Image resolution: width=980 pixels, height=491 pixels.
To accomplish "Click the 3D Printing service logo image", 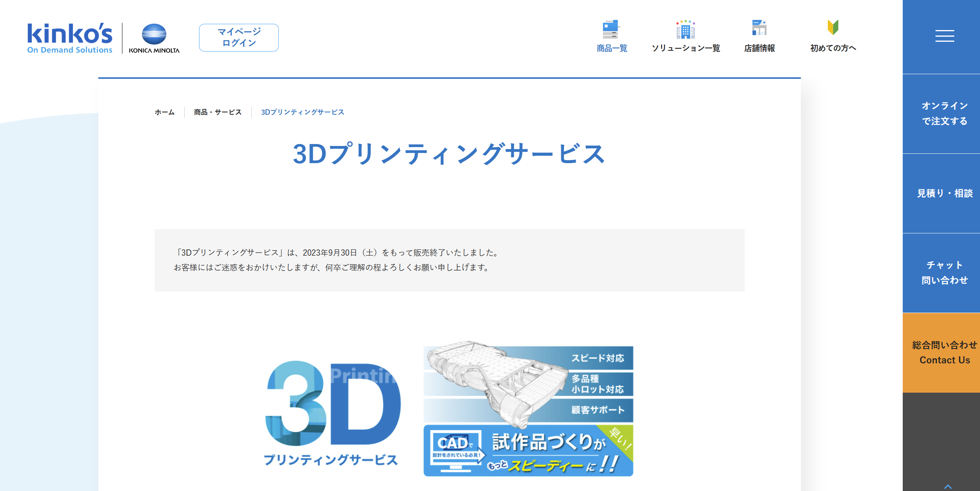I will coord(332,413).
